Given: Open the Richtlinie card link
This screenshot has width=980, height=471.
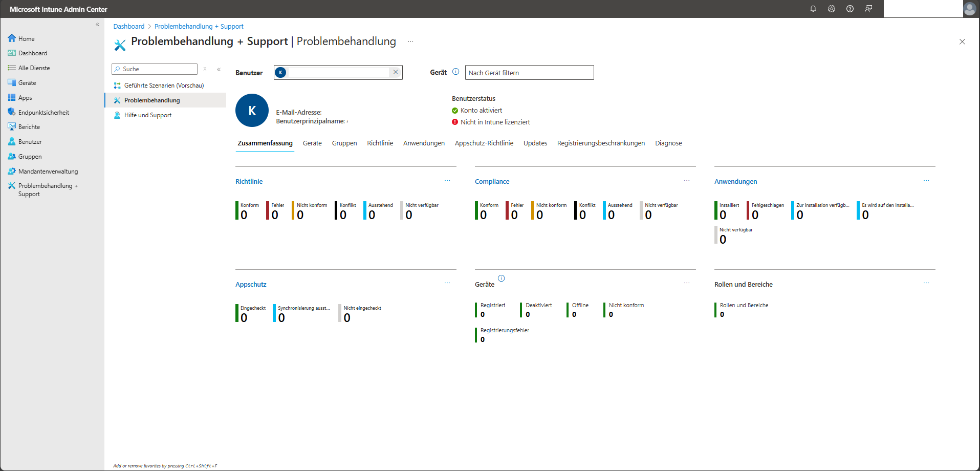Looking at the screenshot, I should (249, 182).
